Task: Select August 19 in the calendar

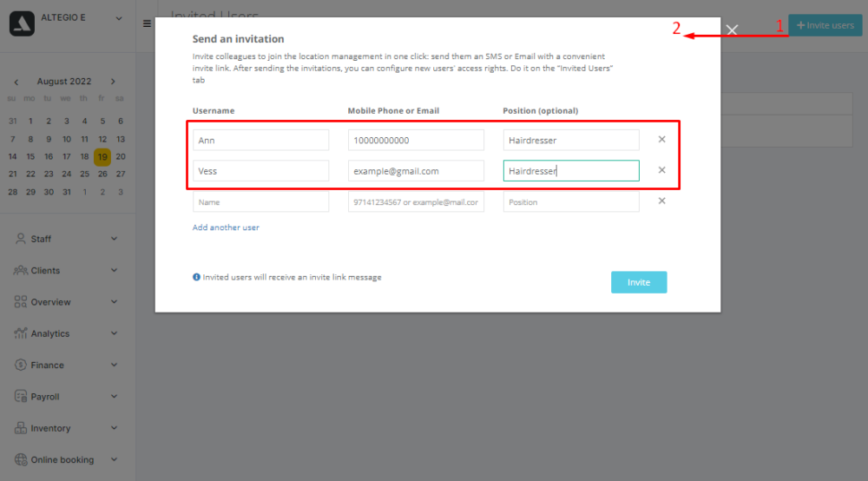Action: pos(102,156)
